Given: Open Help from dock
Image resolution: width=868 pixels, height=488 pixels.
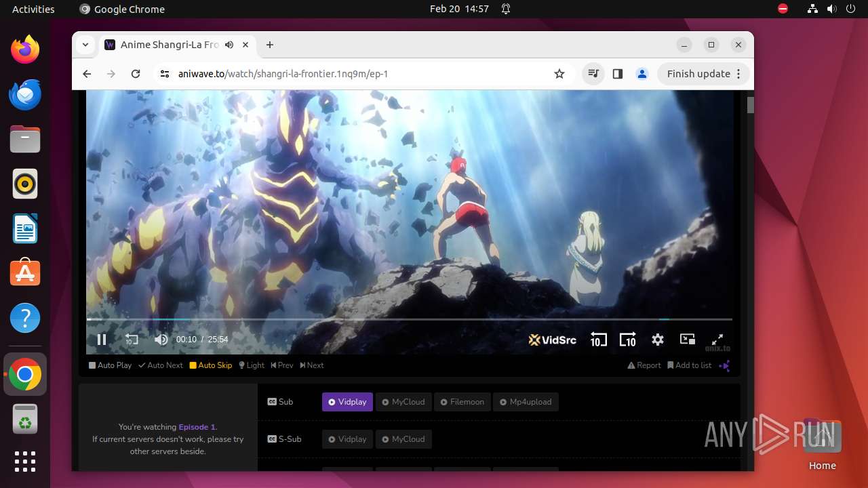Looking at the screenshot, I should coord(25,318).
